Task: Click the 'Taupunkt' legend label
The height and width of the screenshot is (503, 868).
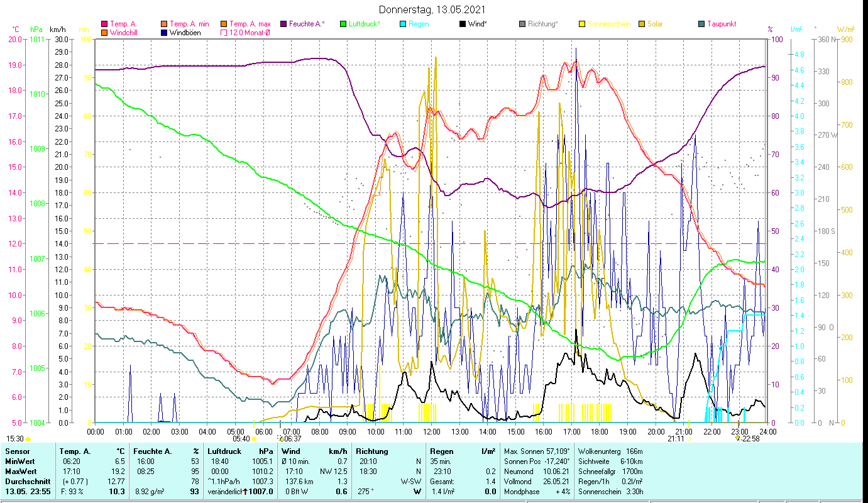Action: (722, 24)
